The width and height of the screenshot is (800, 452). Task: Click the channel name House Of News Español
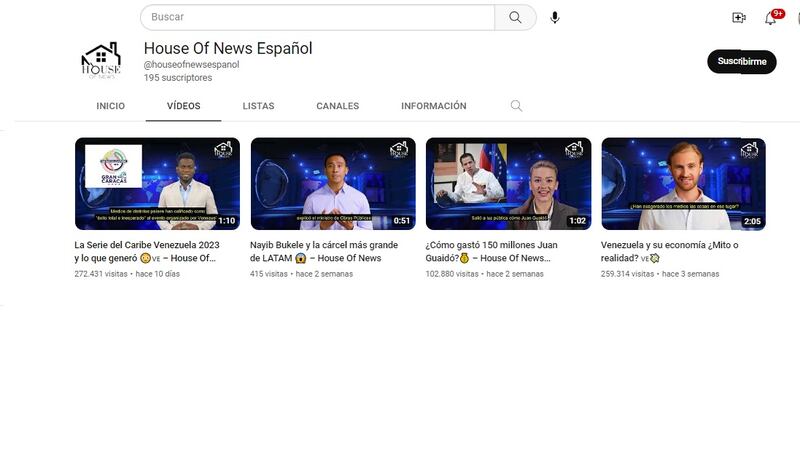coord(228,48)
